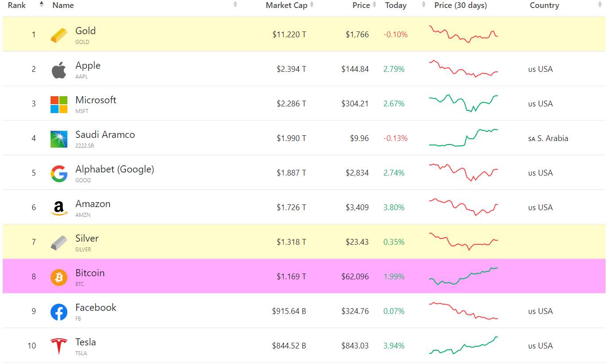
Task: Open the Tesla company link
Action: pos(86,342)
